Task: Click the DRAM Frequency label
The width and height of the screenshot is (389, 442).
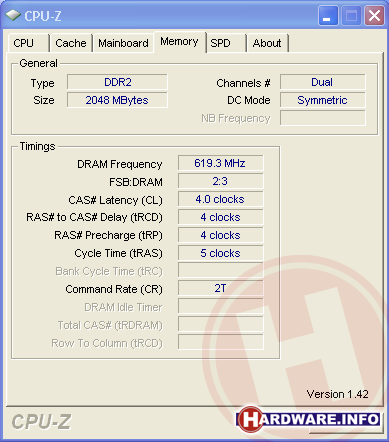Action: tap(120, 164)
